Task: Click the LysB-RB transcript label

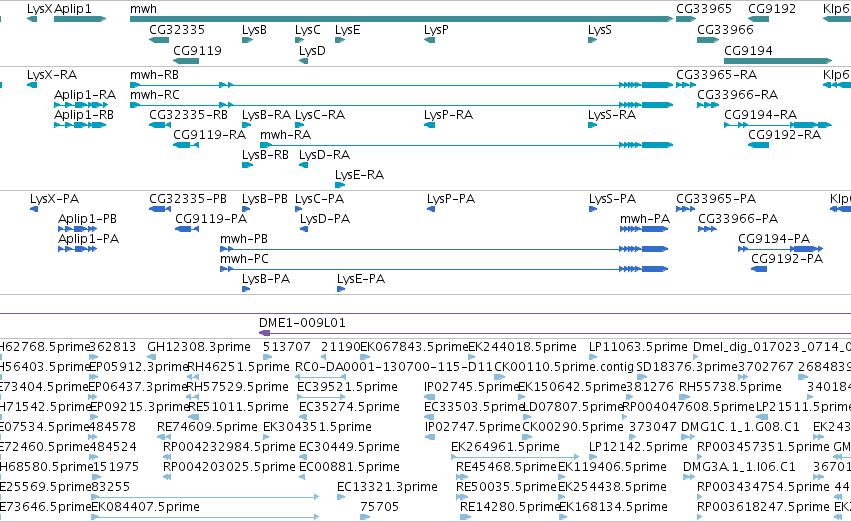Action: [x=265, y=155]
